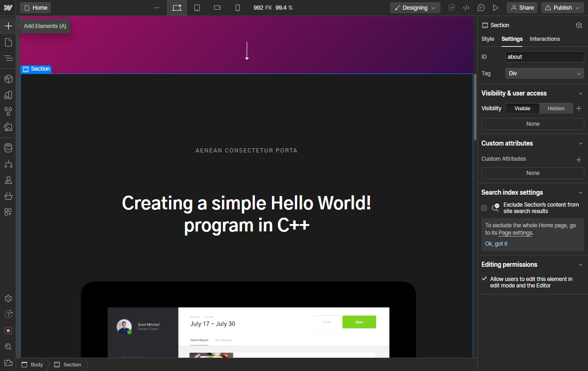Dismiss hint with Ok, got it
Image resolution: width=588 pixels, height=371 pixels.
pos(496,244)
